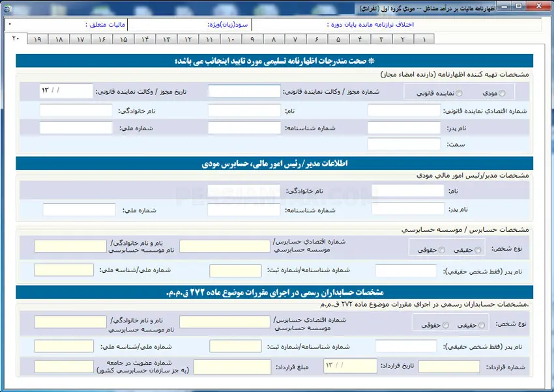Click the مالیات متعلق value box
The image size is (554, 392).
pos(44,24)
